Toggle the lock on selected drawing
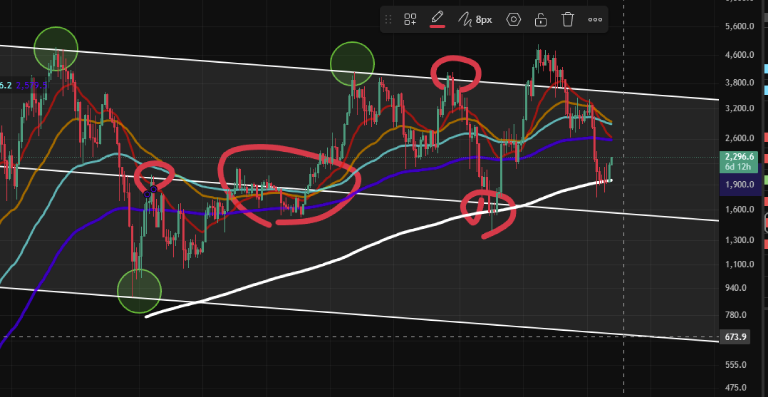This screenshot has width=768, height=397. (x=540, y=20)
